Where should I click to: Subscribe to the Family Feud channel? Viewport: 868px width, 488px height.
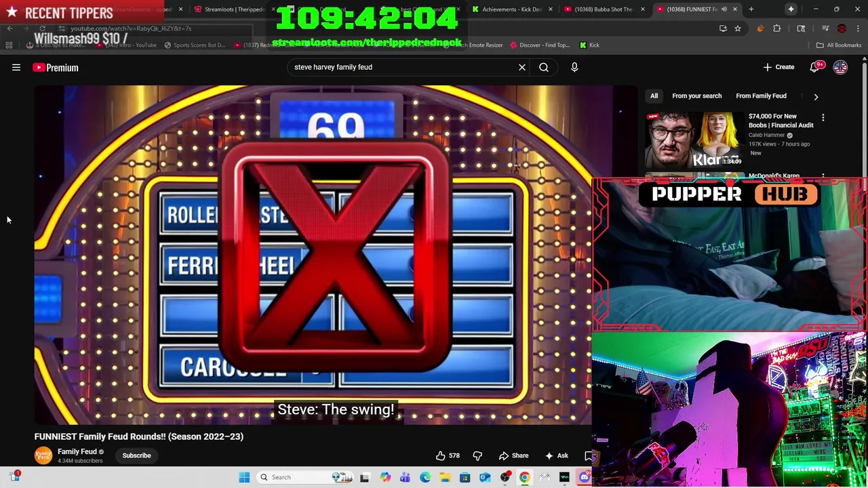136,455
